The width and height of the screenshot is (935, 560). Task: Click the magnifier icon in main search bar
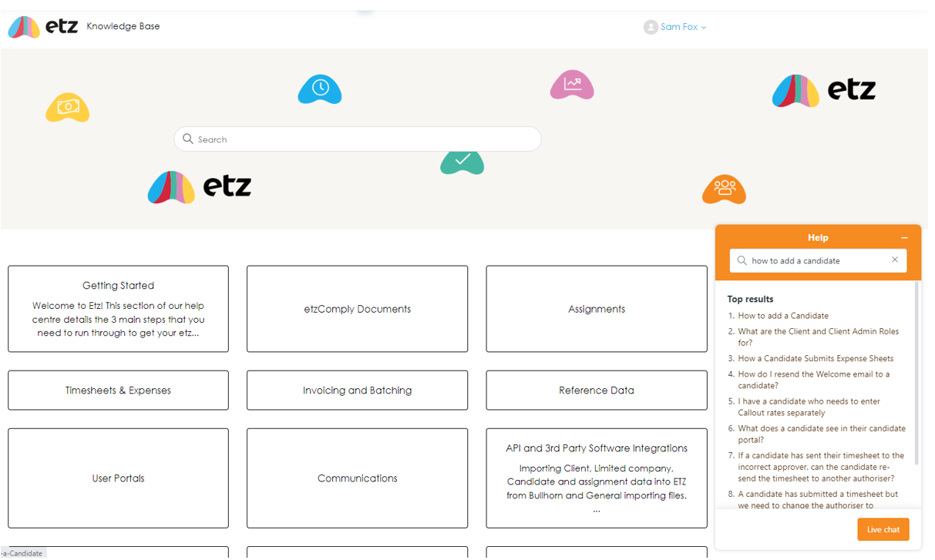pyautogui.click(x=188, y=139)
